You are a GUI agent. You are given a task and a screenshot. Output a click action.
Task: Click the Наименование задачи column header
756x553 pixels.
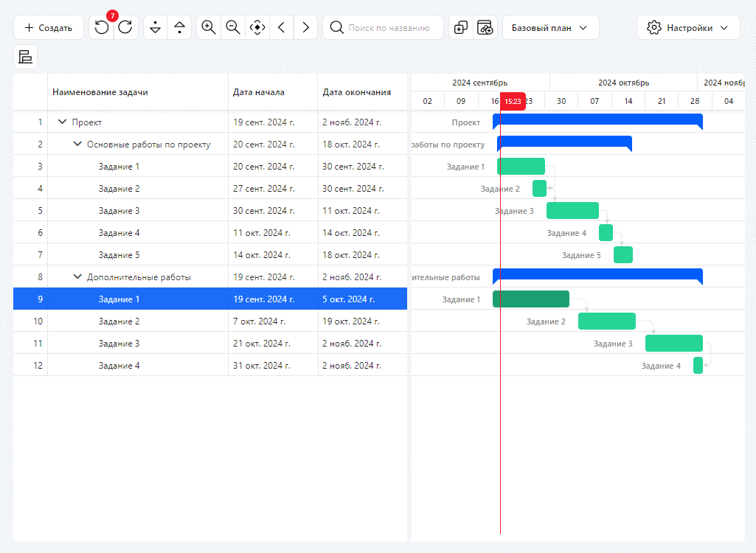137,92
